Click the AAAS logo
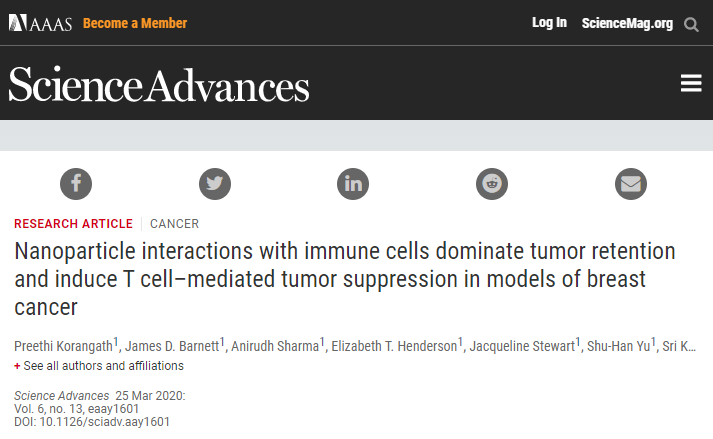Screen dimensions: 713x439 pos(40,23)
